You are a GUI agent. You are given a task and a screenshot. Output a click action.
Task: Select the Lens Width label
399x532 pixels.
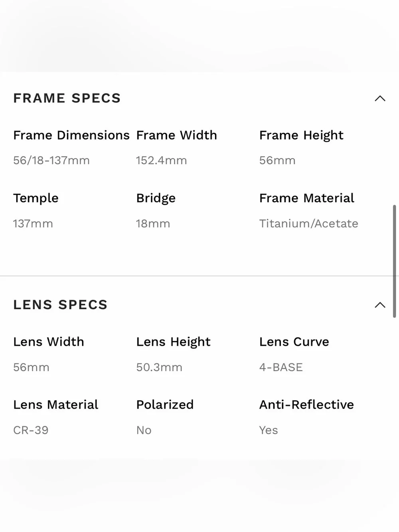[49, 342]
